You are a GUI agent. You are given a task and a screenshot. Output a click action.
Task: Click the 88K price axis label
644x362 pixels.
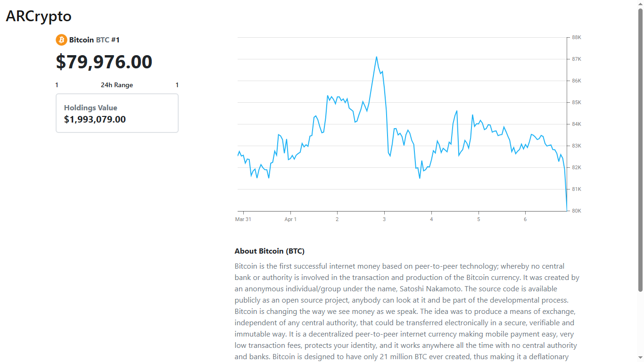pyautogui.click(x=577, y=38)
